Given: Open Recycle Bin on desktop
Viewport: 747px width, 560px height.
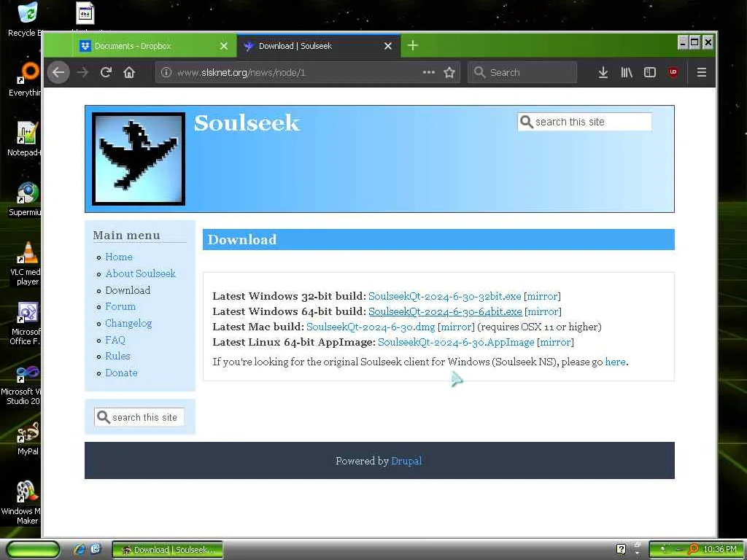Looking at the screenshot, I should 26,20.
